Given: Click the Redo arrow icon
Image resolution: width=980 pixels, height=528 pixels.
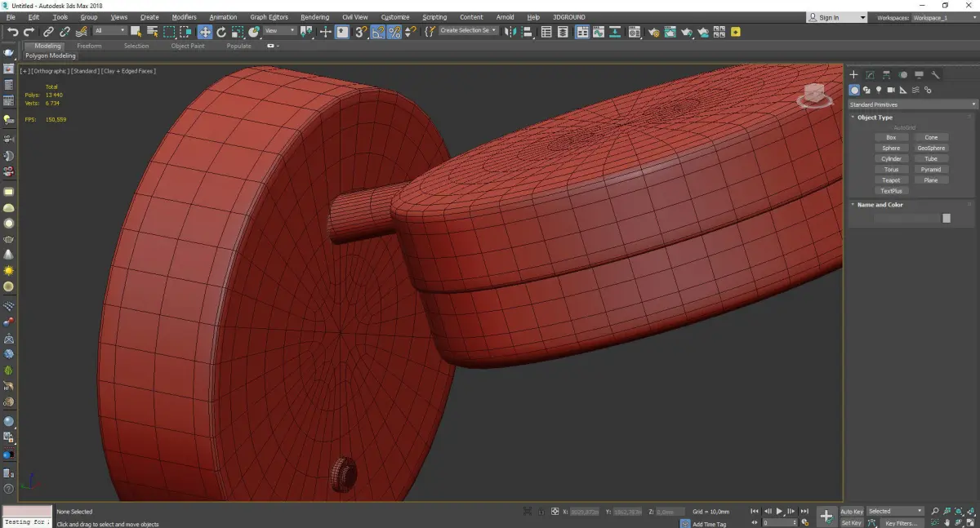Looking at the screenshot, I should coord(29,32).
